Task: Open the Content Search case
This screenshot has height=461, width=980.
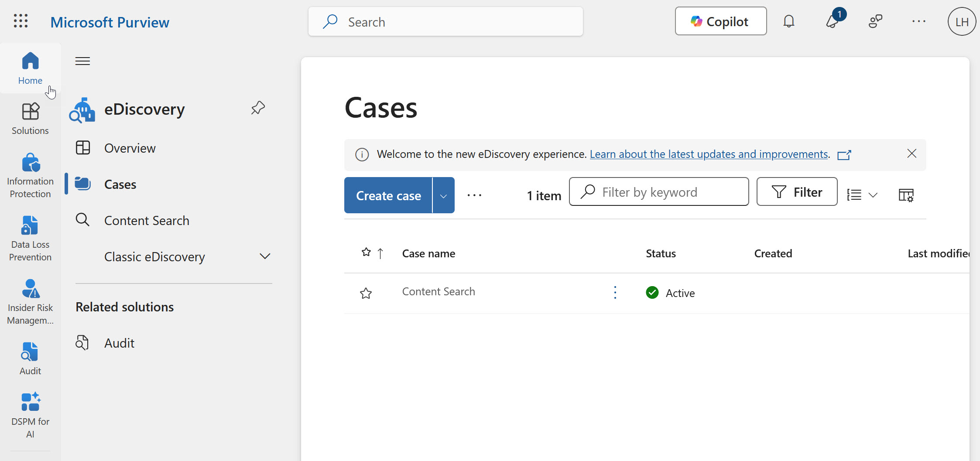Action: click(x=439, y=291)
